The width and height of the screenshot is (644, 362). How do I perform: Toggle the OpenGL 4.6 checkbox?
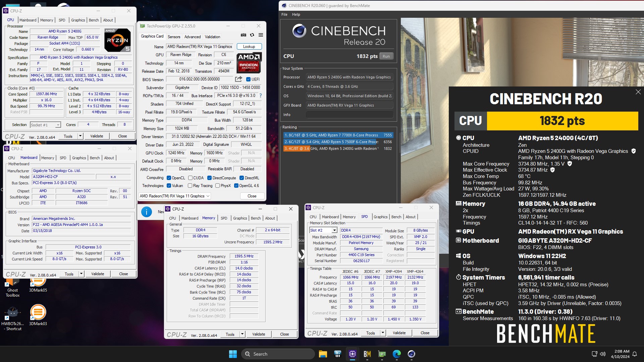coord(236,186)
